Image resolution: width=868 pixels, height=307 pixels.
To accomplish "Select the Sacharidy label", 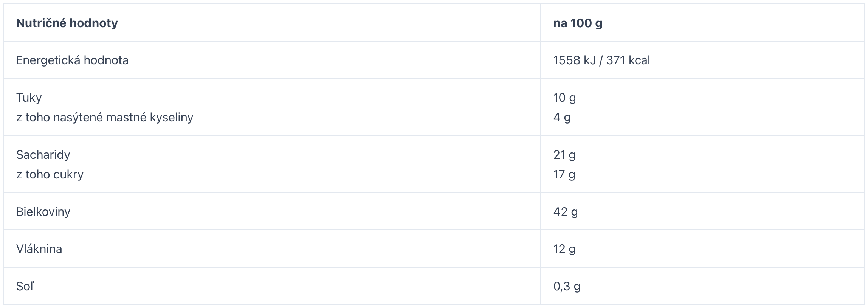I will pyautogui.click(x=43, y=155).
